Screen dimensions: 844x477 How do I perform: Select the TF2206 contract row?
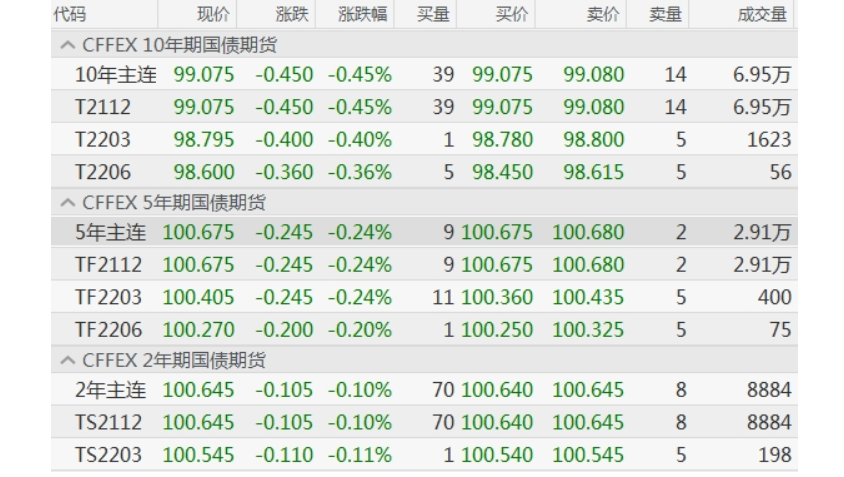point(108,329)
